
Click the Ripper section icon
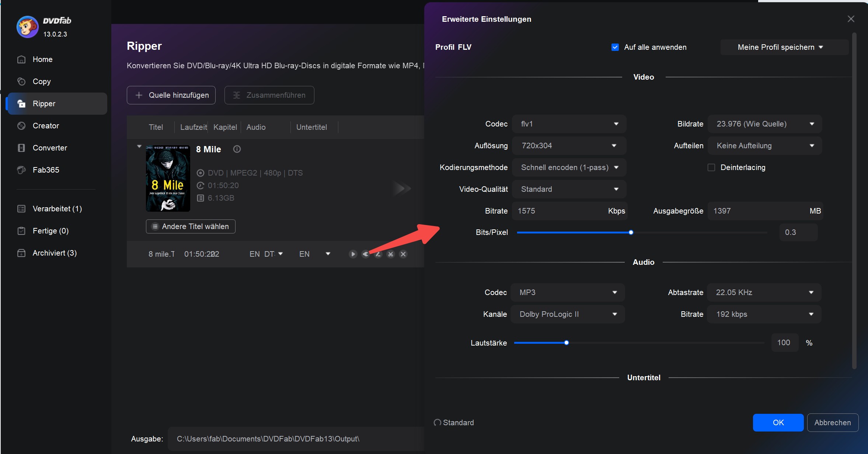coord(21,103)
